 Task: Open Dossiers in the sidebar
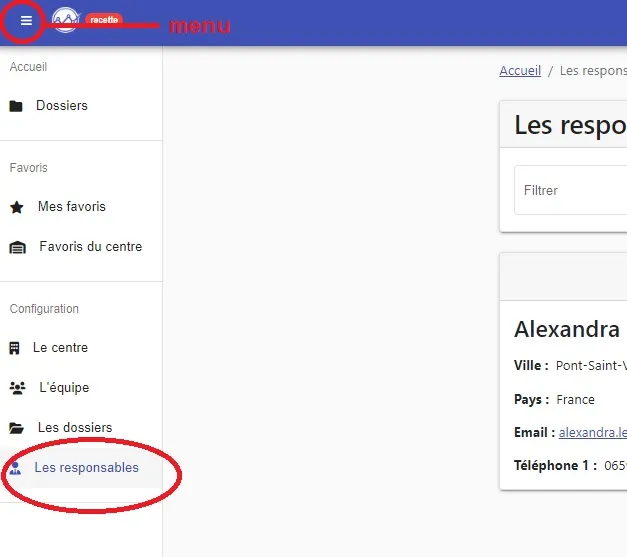tap(81, 106)
